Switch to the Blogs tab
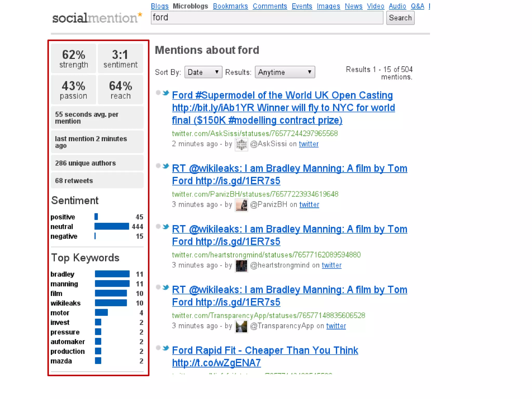Image resolution: width=532 pixels, height=399 pixels. tap(159, 6)
